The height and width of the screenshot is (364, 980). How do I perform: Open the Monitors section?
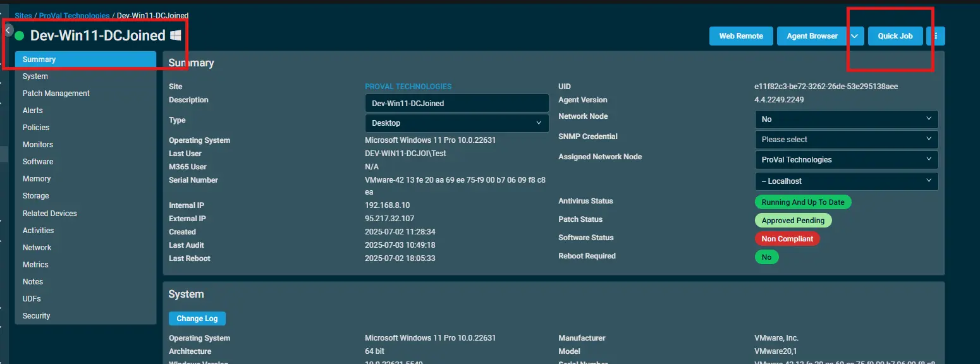click(x=85, y=145)
